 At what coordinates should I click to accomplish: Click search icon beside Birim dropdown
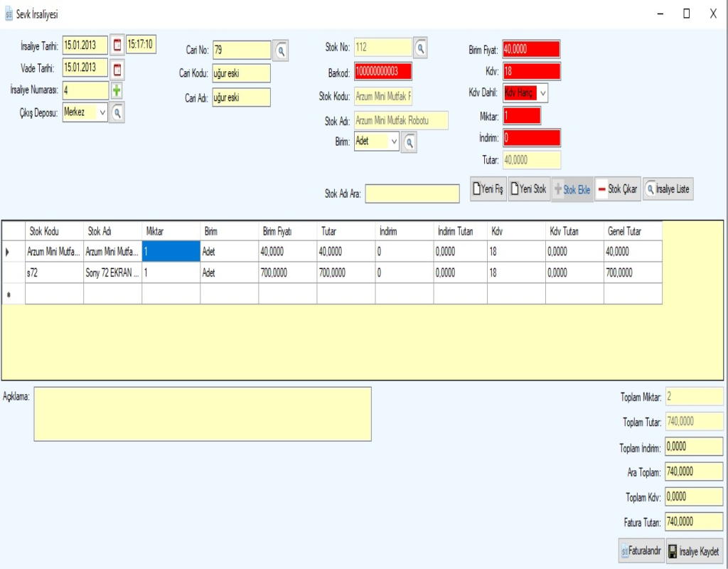pos(409,142)
